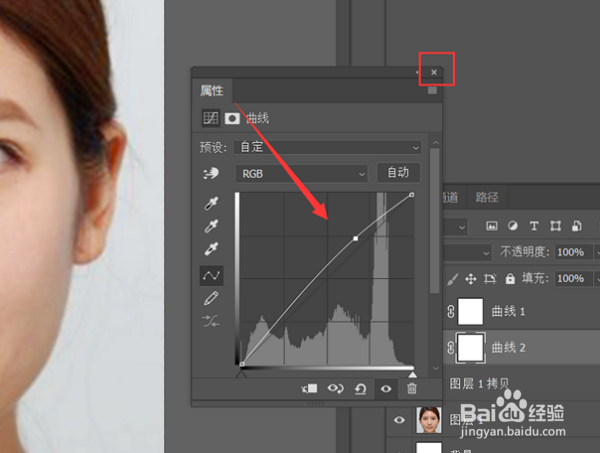The width and height of the screenshot is (600, 453).
Task: Click the bottom-left curve endpoint
Action: [x=242, y=364]
